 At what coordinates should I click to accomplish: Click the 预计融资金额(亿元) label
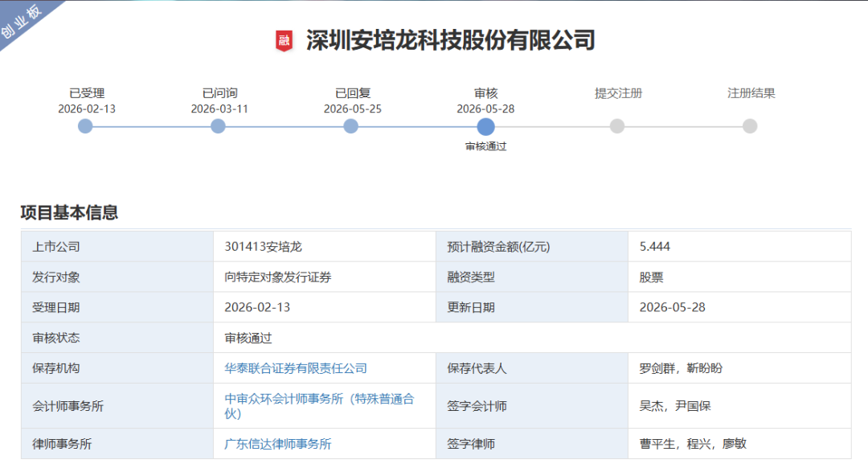click(x=499, y=246)
